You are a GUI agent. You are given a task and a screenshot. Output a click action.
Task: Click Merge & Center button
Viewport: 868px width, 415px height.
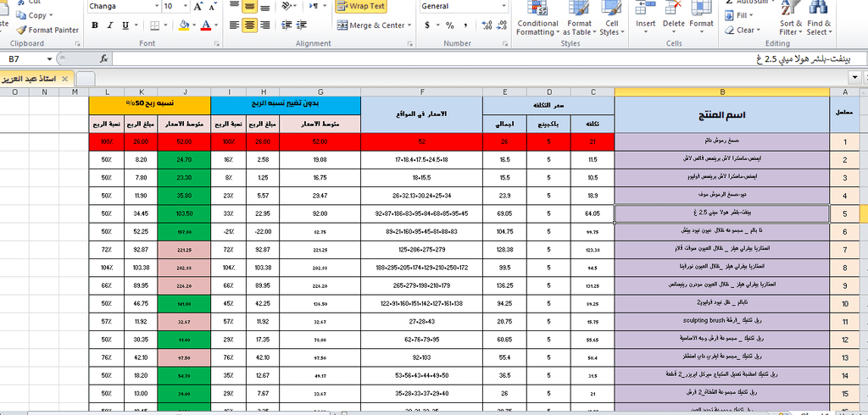(370, 25)
